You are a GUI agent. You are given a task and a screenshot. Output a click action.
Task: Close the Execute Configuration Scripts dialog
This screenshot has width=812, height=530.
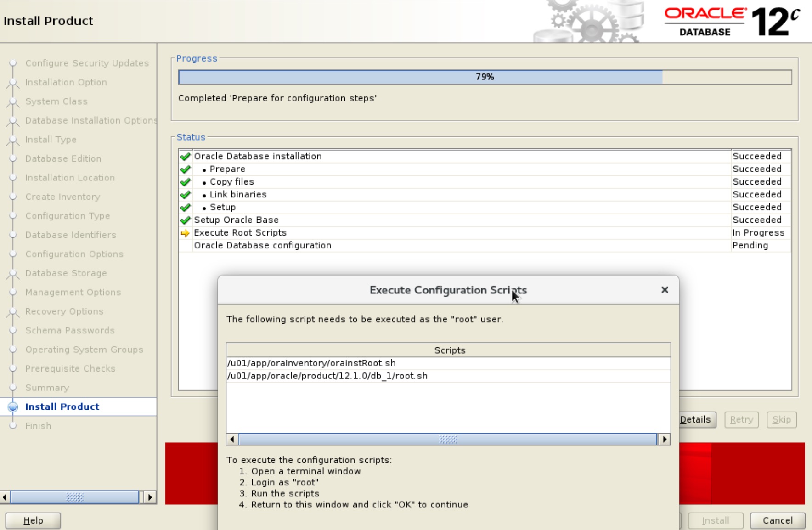(x=665, y=290)
